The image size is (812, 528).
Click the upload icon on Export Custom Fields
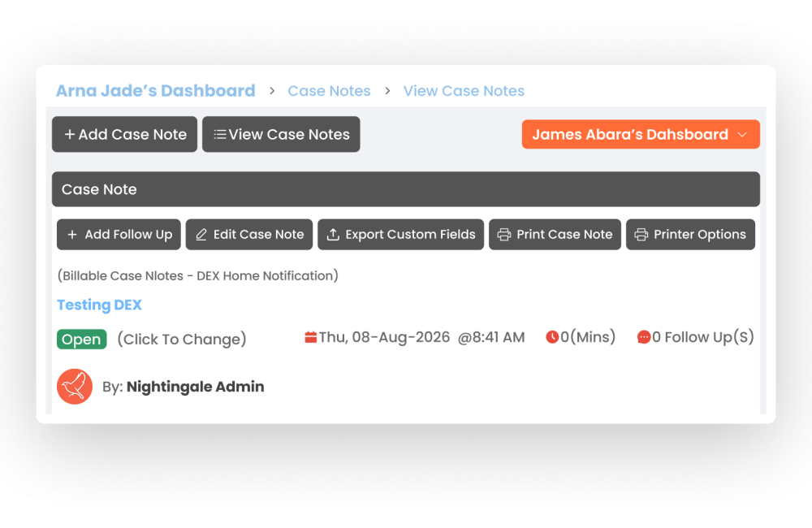point(335,234)
